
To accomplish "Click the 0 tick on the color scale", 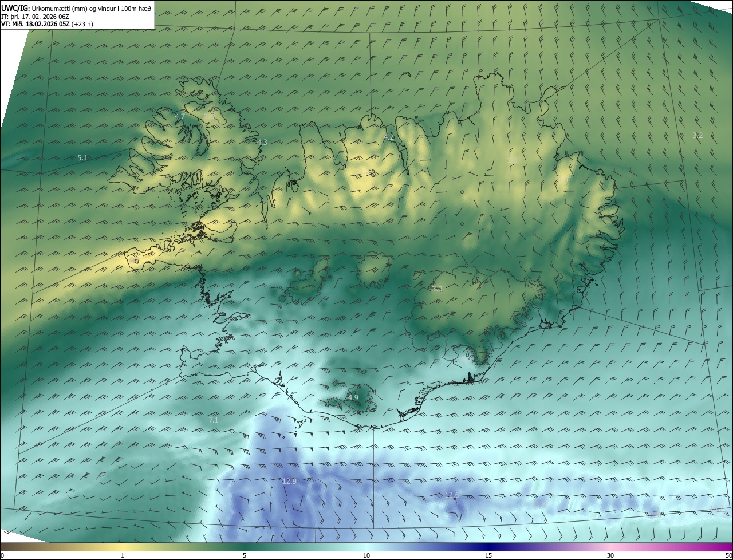I will (x=2, y=555).
